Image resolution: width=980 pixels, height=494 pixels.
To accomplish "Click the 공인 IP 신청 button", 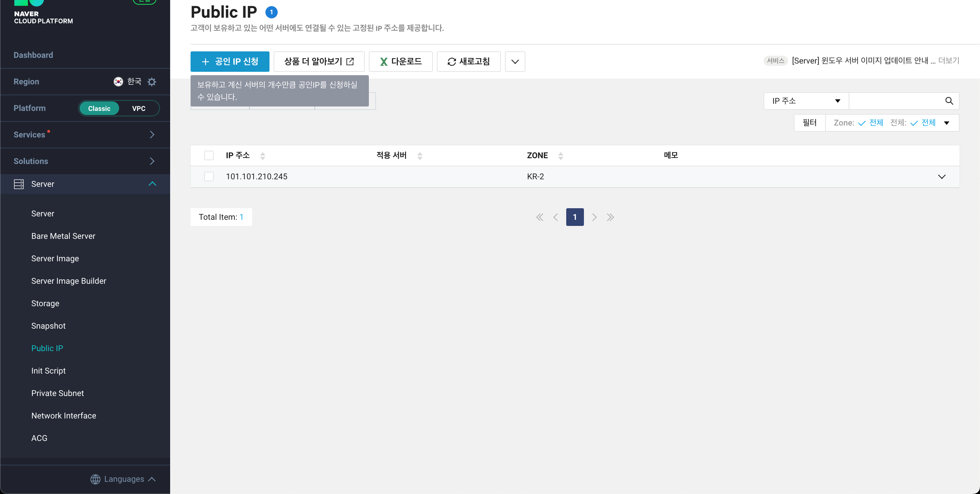I will coord(230,62).
